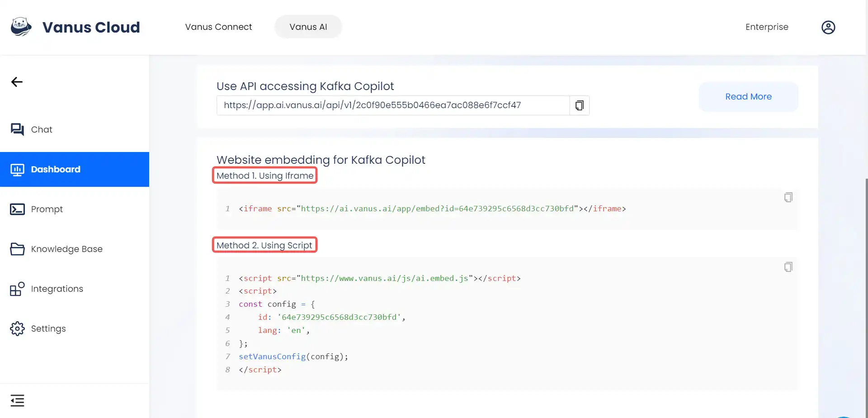Go back using the left arrow icon
This screenshot has width=868, height=418.
pyautogui.click(x=17, y=82)
